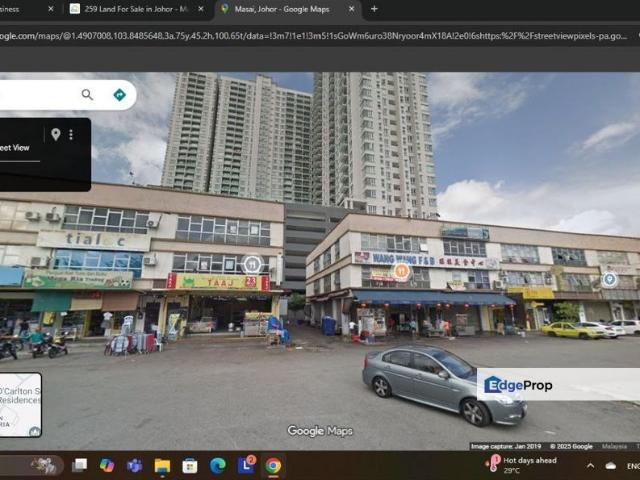Click the Malaysia link in the footer
The width and height of the screenshot is (640, 480).
click(x=614, y=446)
